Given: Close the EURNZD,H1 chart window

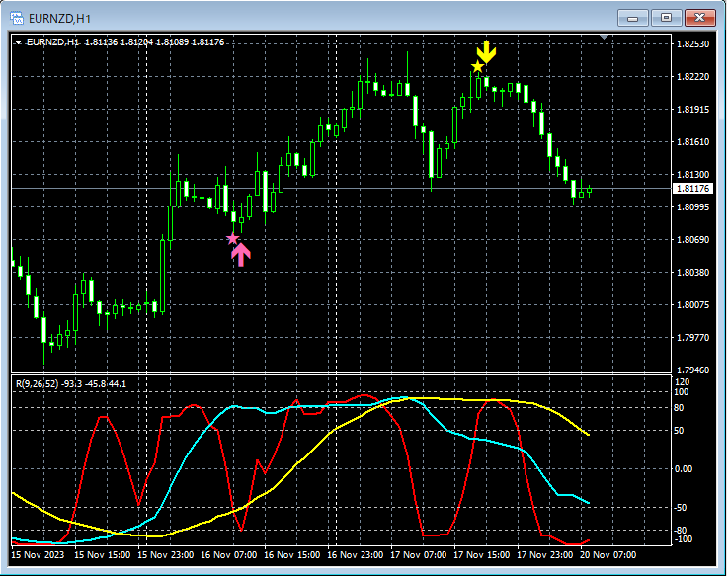Looking at the screenshot, I should [x=699, y=18].
